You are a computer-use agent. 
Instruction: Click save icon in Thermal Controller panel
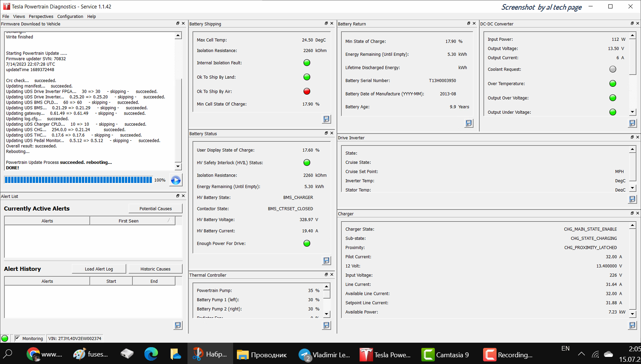[326, 325]
